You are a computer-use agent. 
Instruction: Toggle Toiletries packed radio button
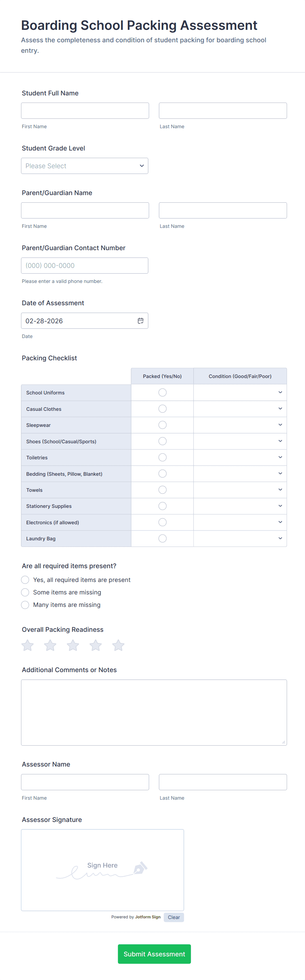coord(163,457)
